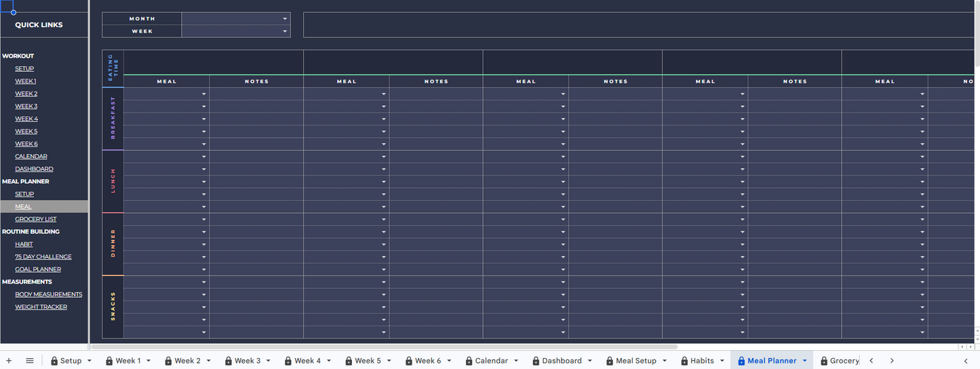Screen dimensions: 980x369
Task: Open Week 3 tab menu arrow
Action: point(268,361)
